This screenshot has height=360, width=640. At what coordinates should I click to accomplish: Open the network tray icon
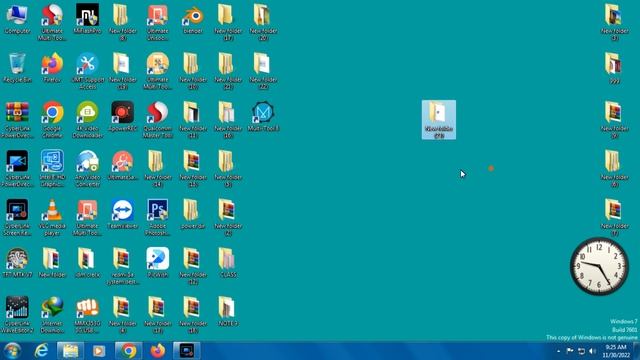point(582,351)
